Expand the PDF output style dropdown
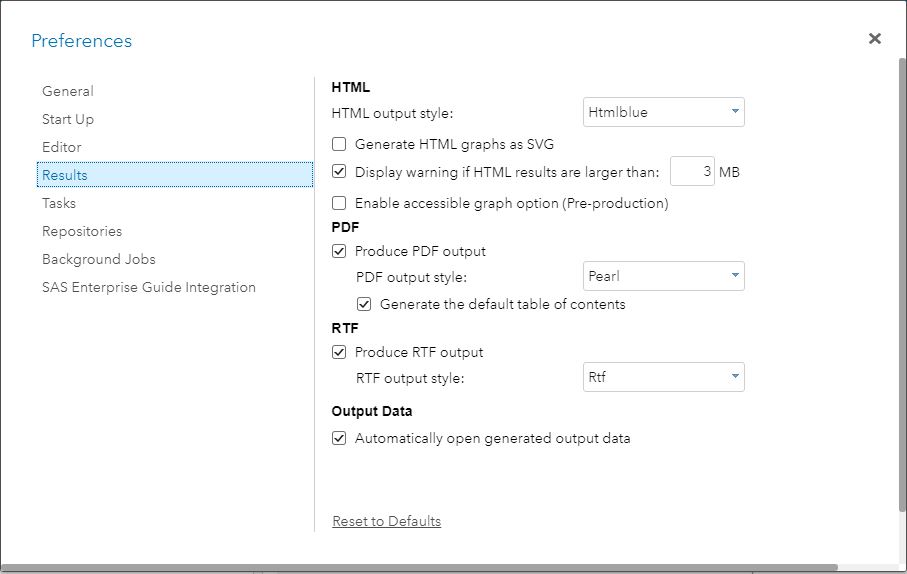 point(663,276)
